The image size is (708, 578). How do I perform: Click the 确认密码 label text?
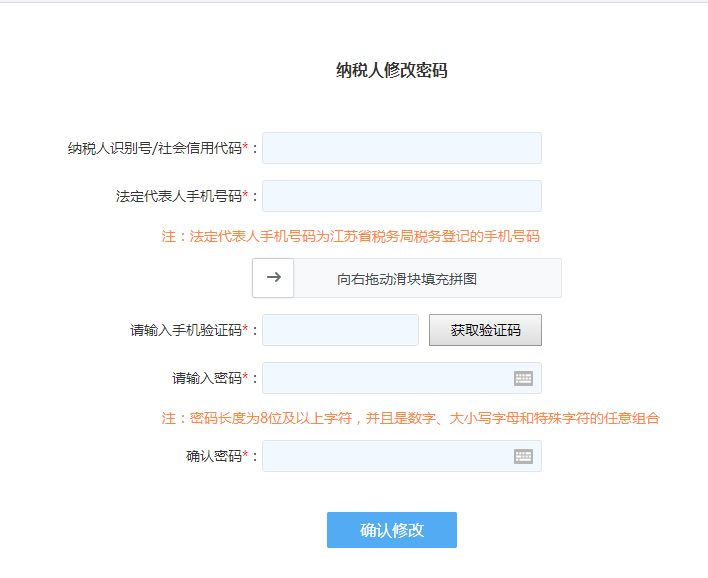(x=214, y=456)
